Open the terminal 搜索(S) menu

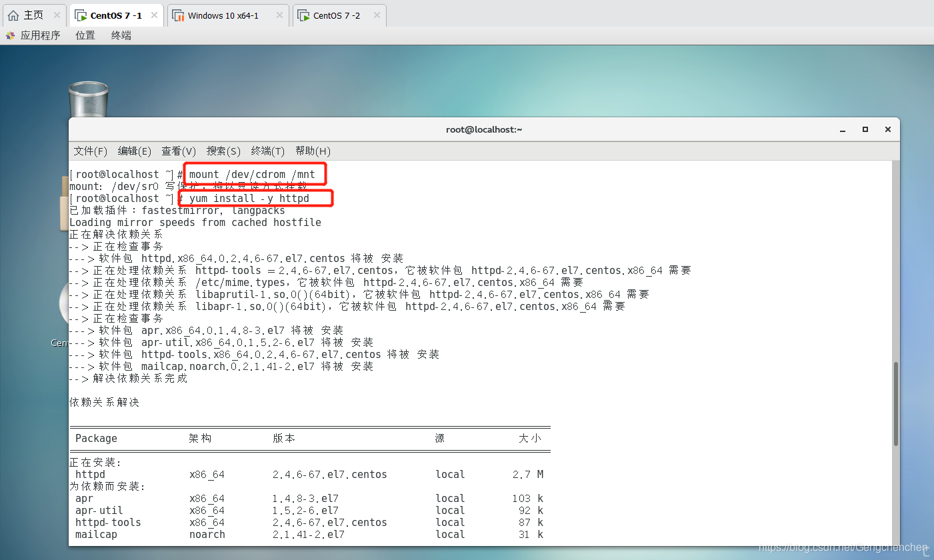pos(223,151)
